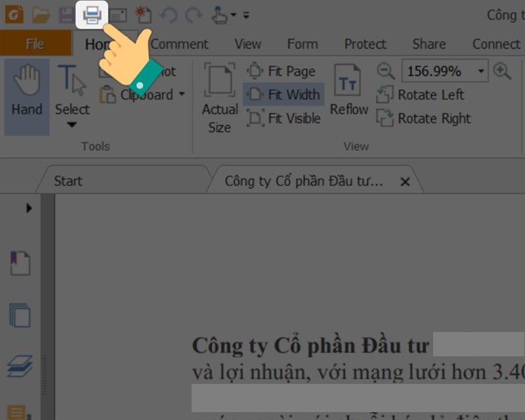Click the email document icon

coord(118,16)
